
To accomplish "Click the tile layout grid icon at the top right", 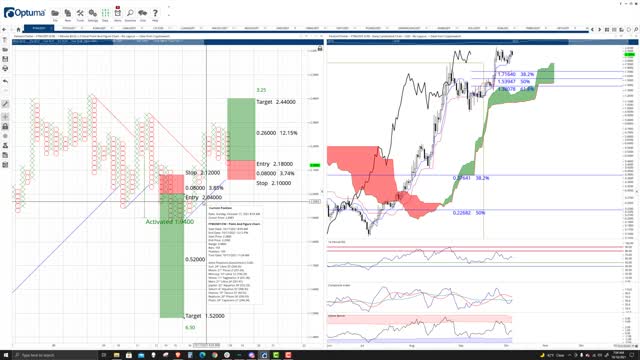I will 607,30.
